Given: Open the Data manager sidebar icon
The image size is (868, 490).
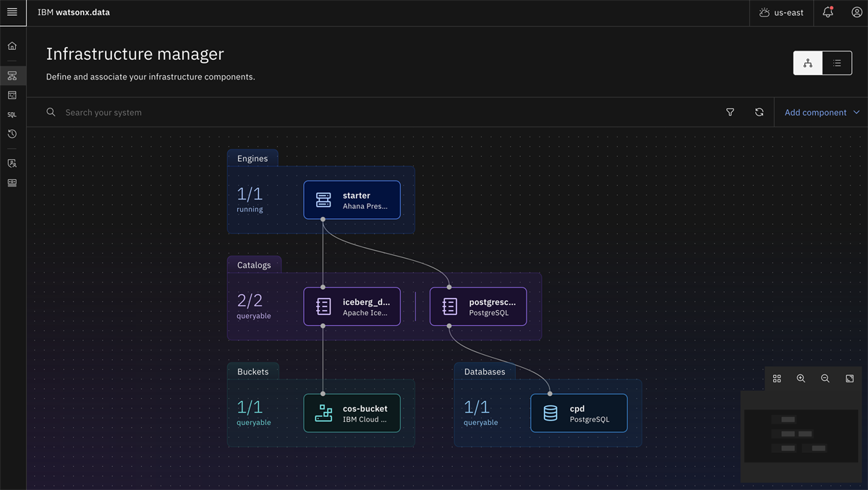Looking at the screenshot, I should (x=12, y=95).
